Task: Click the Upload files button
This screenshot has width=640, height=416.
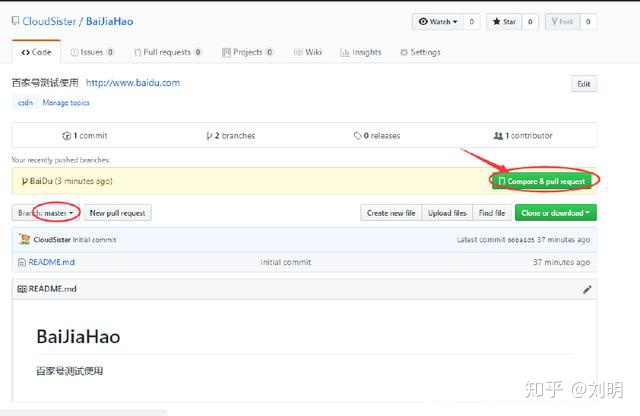Action: [x=447, y=213]
